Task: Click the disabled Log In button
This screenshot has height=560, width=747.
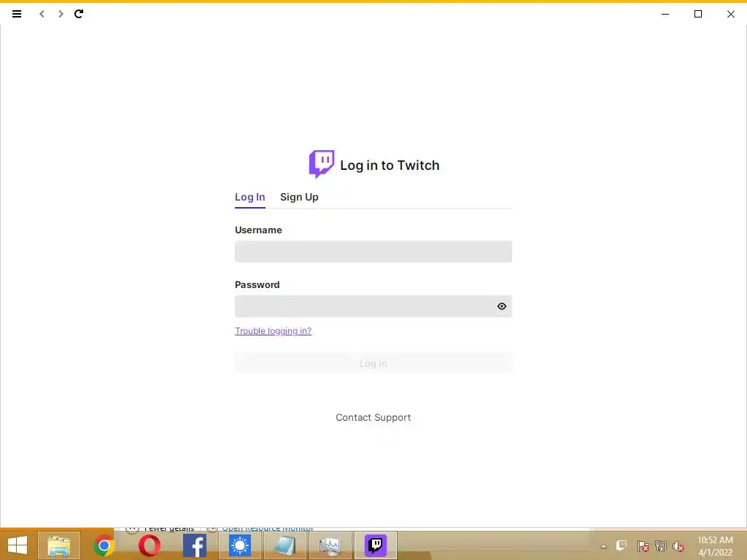Action: (x=373, y=363)
